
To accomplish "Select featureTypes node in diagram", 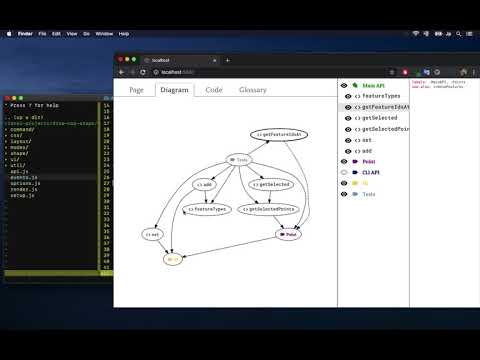I will (x=207, y=209).
